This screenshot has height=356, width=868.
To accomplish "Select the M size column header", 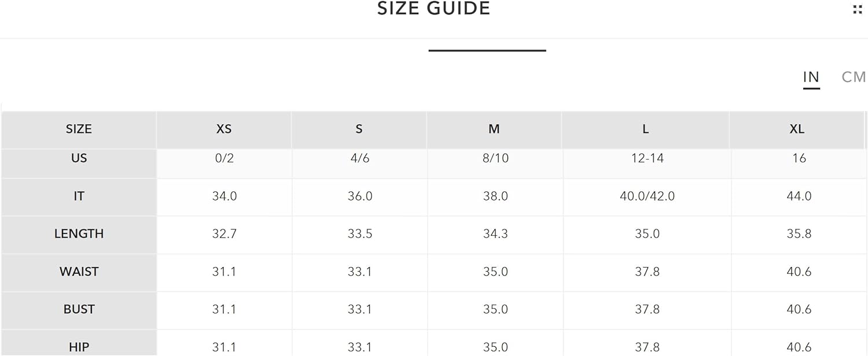I will tap(494, 129).
